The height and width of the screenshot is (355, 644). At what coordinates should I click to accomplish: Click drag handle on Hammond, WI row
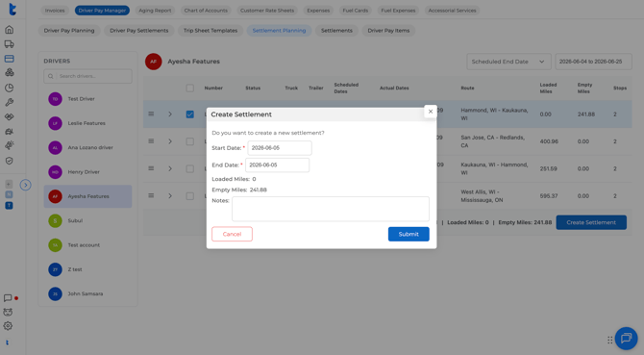tap(151, 114)
